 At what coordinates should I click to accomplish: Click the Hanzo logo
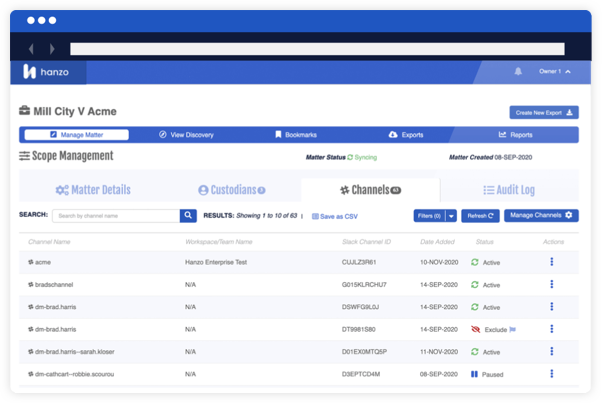tap(46, 72)
